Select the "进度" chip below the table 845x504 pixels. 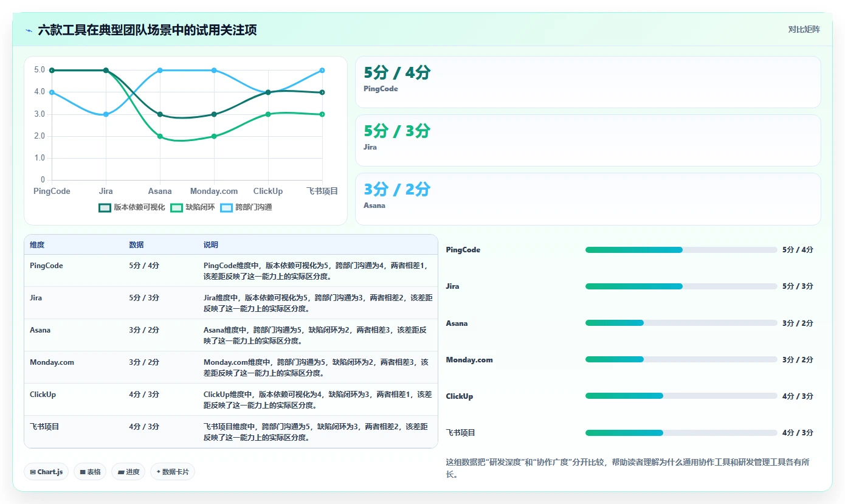(128, 472)
